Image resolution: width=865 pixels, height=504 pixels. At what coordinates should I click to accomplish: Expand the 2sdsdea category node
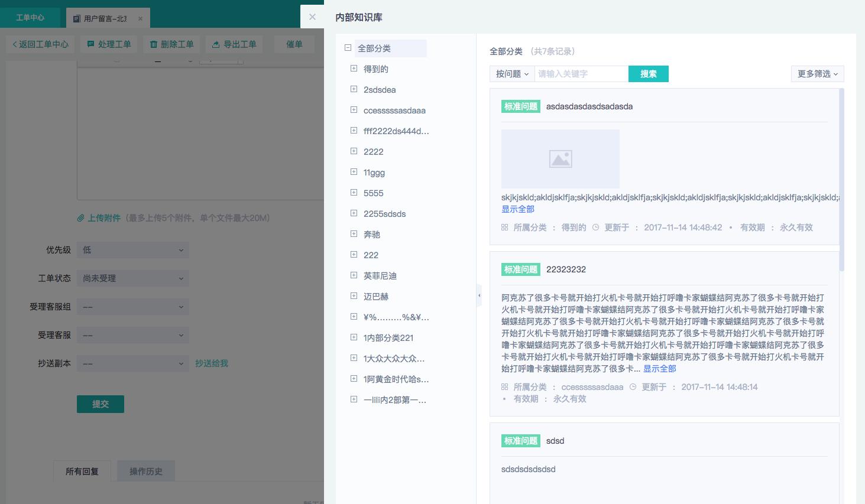coord(354,89)
